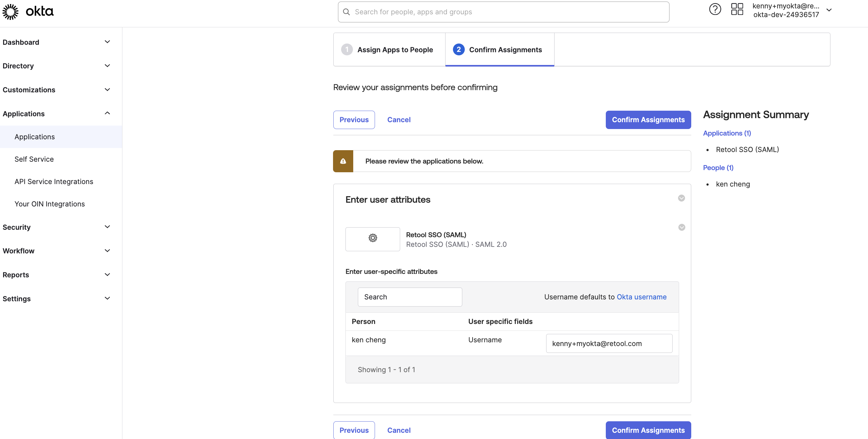Expand the Dashboard sidebar menu

(x=107, y=42)
